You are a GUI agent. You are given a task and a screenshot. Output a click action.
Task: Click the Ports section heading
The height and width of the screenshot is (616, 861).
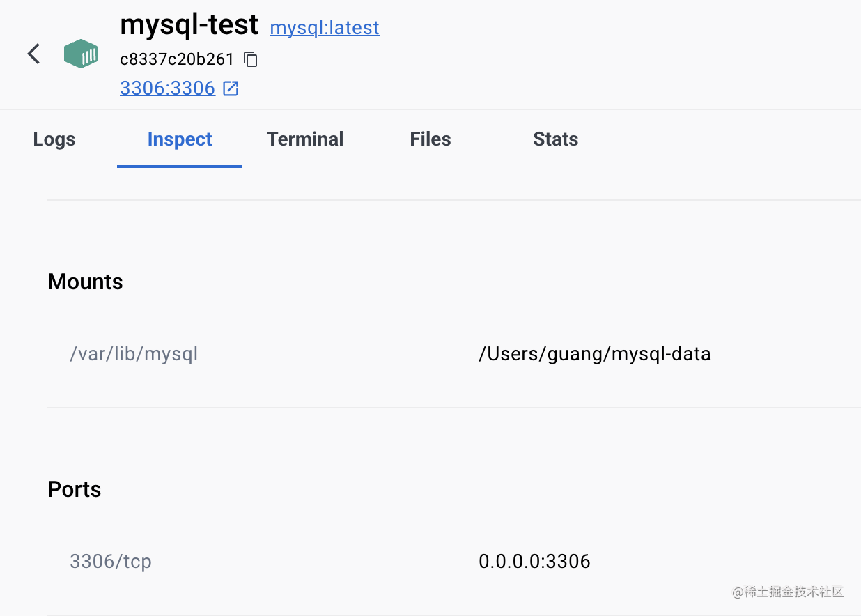pyautogui.click(x=75, y=489)
